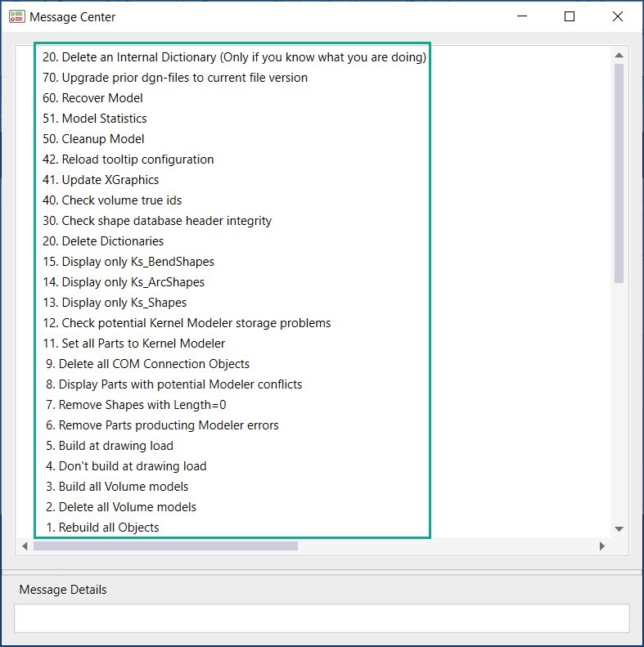Select '60. Recover Model' line
Screen dimensions: 644x647
click(x=92, y=98)
